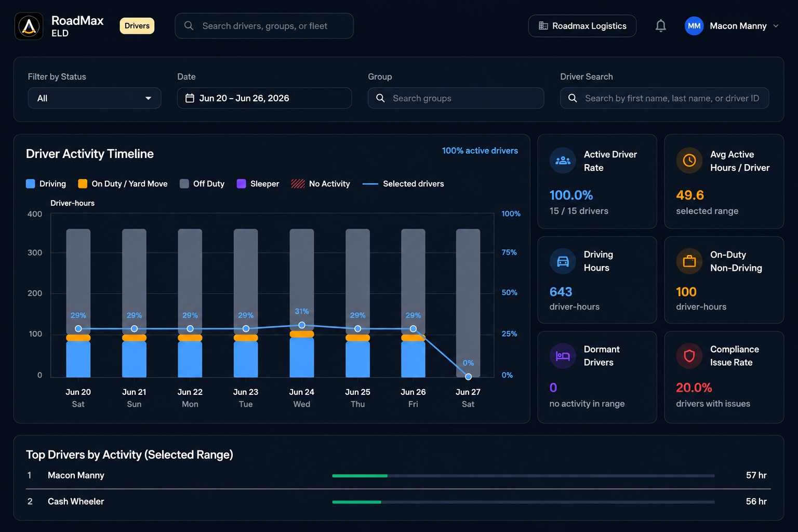The width and height of the screenshot is (798, 532).
Task: Click the magnifier icon in Group search
Action: (380, 98)
